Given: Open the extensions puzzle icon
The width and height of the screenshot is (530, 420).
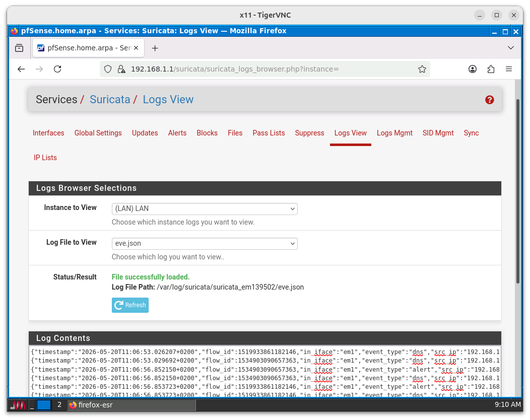Looking at the screenshot, I should (x=491, y=69).
